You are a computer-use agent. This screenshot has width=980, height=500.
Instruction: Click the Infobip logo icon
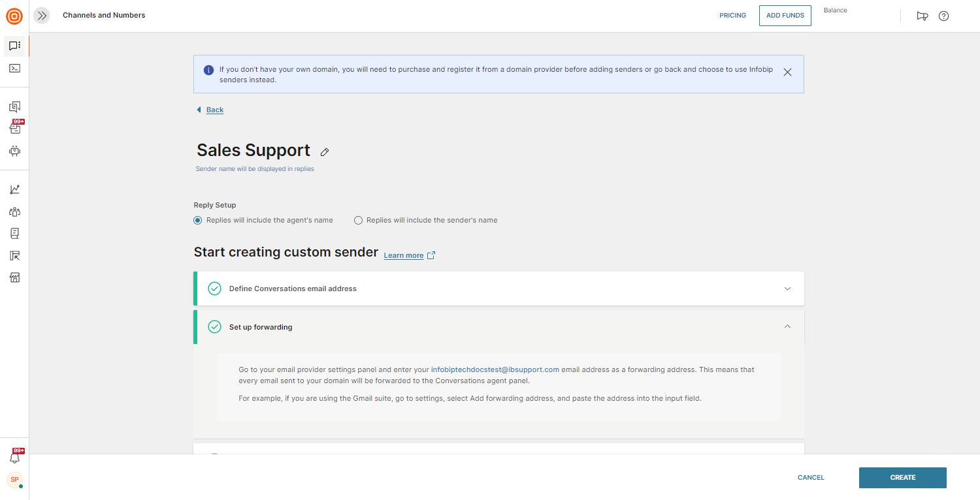(x=14, y=16)
